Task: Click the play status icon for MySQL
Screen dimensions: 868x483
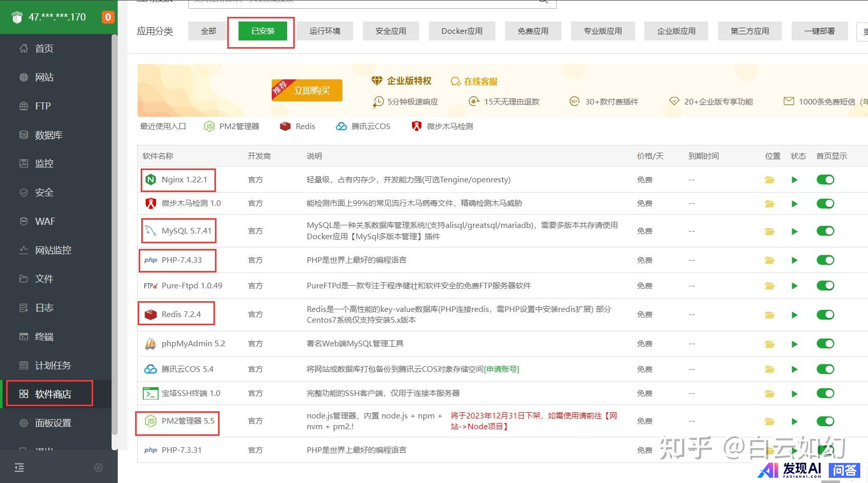Action: point(794,232)
